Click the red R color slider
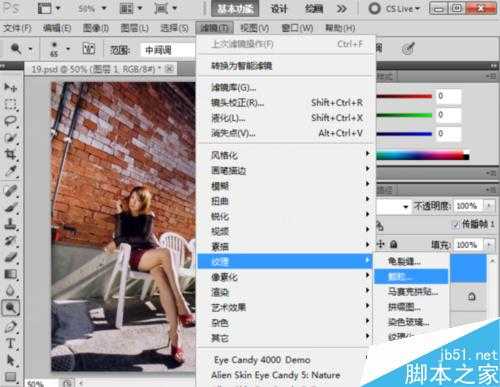500x387 pixels. [404, 96]
